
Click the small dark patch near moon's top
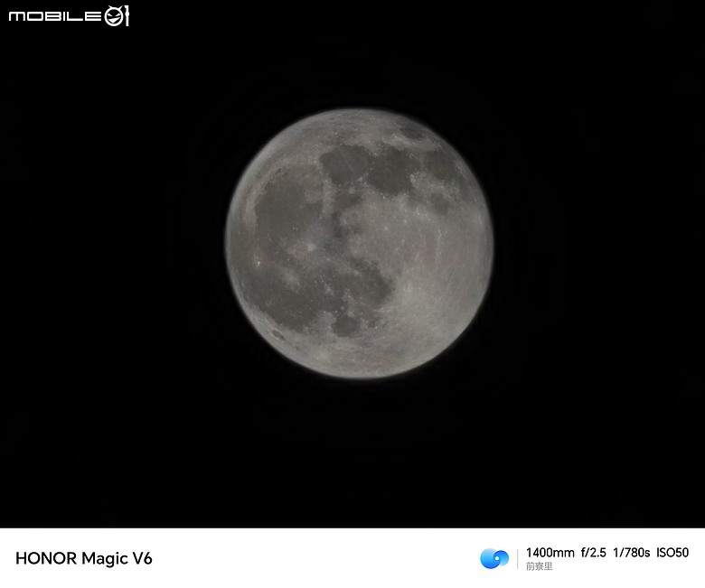pos(411,133)
